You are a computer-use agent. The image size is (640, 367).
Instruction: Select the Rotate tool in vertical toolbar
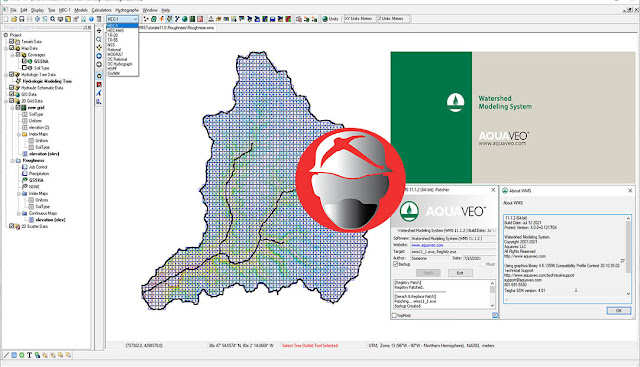coord(99,47)
